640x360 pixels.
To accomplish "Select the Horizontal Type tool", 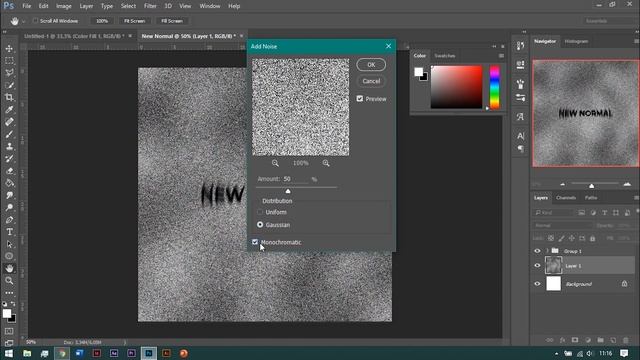I will tap(9, 232).
